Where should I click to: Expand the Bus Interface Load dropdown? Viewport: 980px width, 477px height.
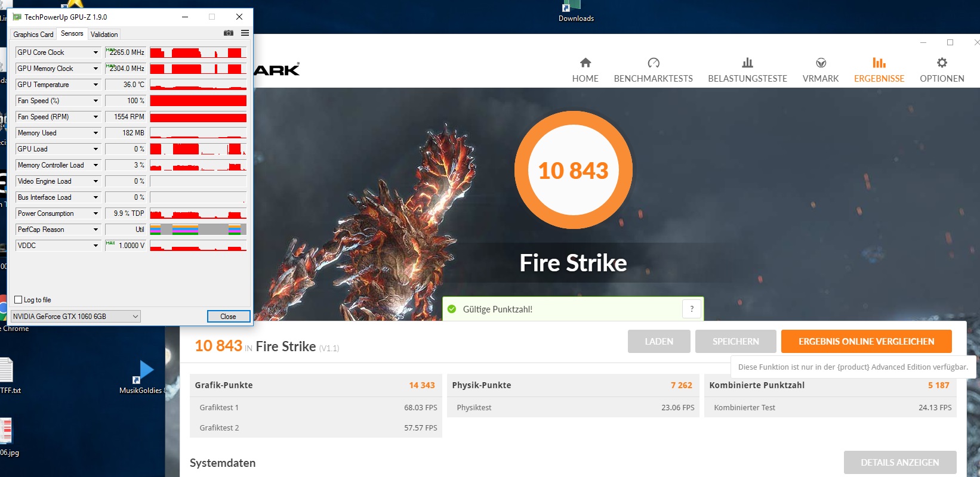coord(95,197)
